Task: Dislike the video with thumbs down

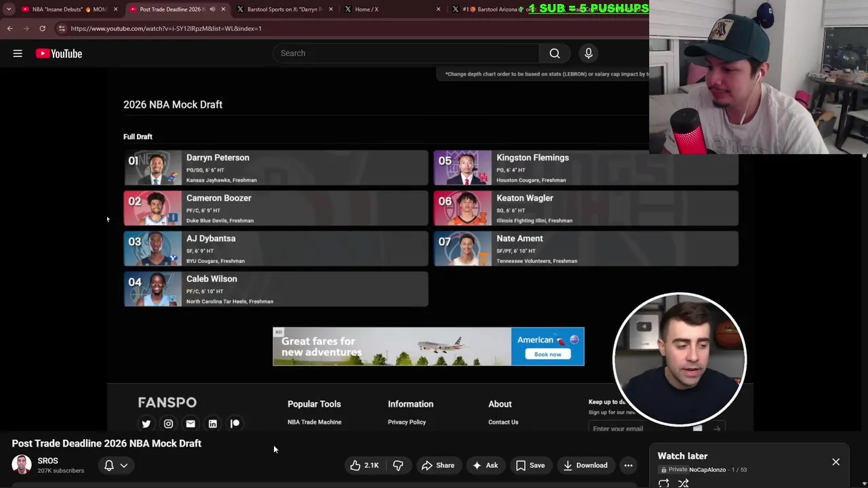Action: pos(398,466)
